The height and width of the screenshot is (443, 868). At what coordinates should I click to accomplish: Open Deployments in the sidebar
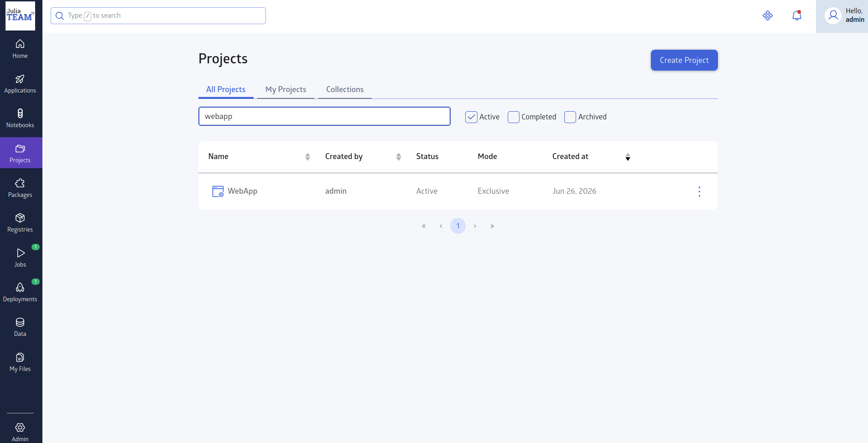pyautogui.click(x=20, y=293)
